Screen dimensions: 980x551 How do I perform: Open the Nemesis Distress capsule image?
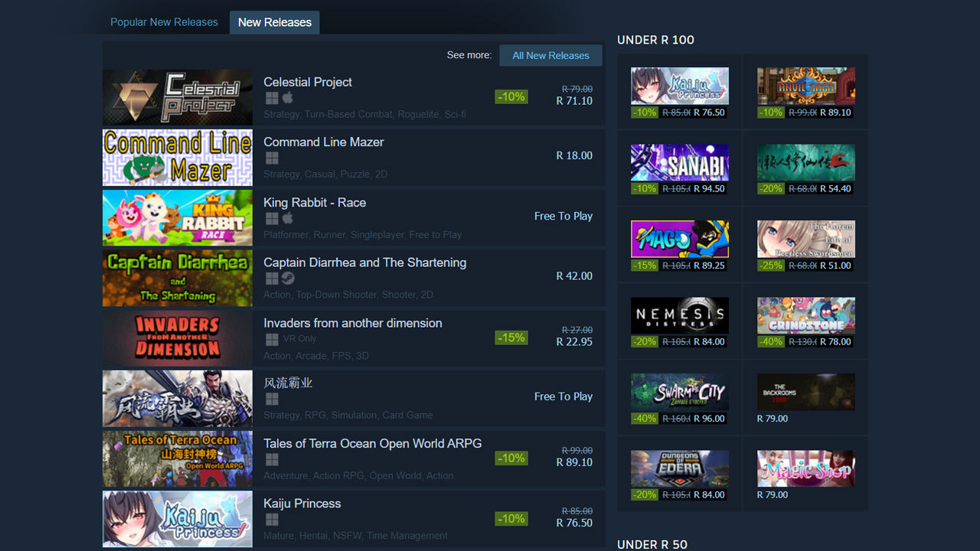[x=680, y=315]
